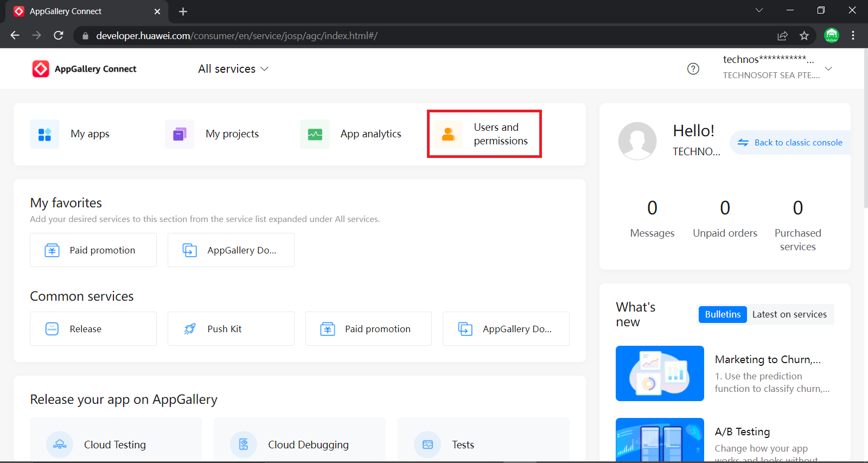Open the A/B Testing bulletin thumbnail
Viewport: 868px width, 463px height.
660,440
